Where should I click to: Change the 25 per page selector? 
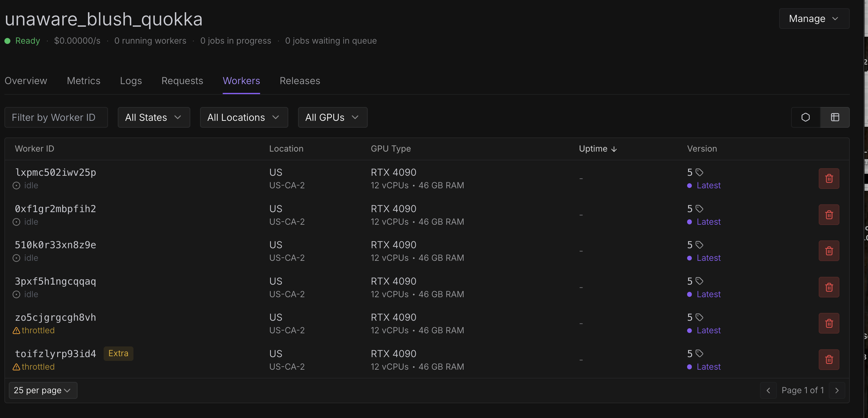point(43,390)
